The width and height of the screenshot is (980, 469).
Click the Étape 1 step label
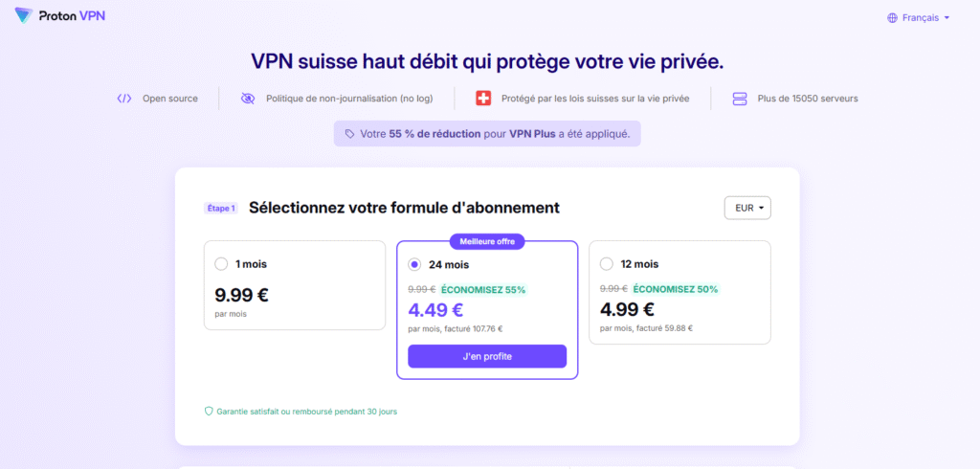click(x=222, y=209)
